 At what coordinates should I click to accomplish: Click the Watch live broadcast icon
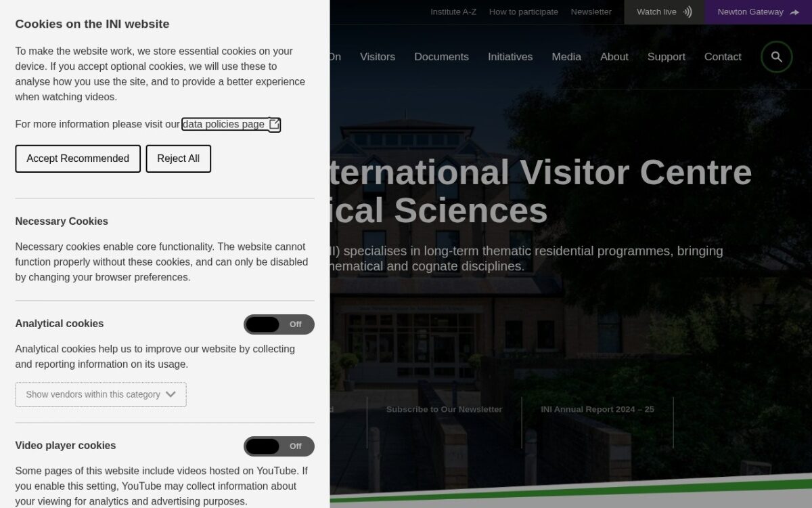pyautogui.click(x=687, y=12)
